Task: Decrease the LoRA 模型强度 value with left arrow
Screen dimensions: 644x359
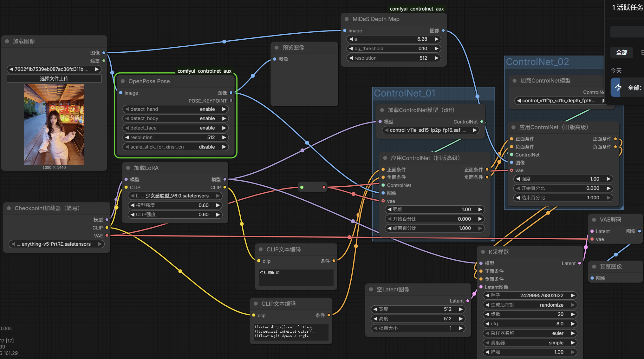Action: pos(132,205)
